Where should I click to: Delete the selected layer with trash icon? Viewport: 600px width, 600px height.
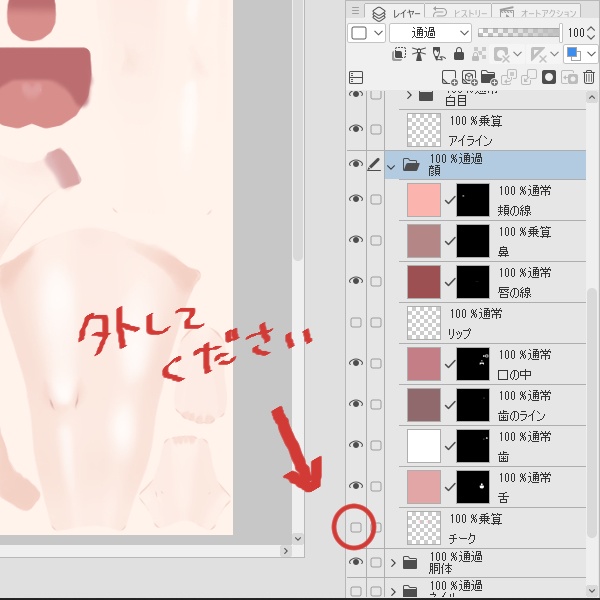point(589,77)
